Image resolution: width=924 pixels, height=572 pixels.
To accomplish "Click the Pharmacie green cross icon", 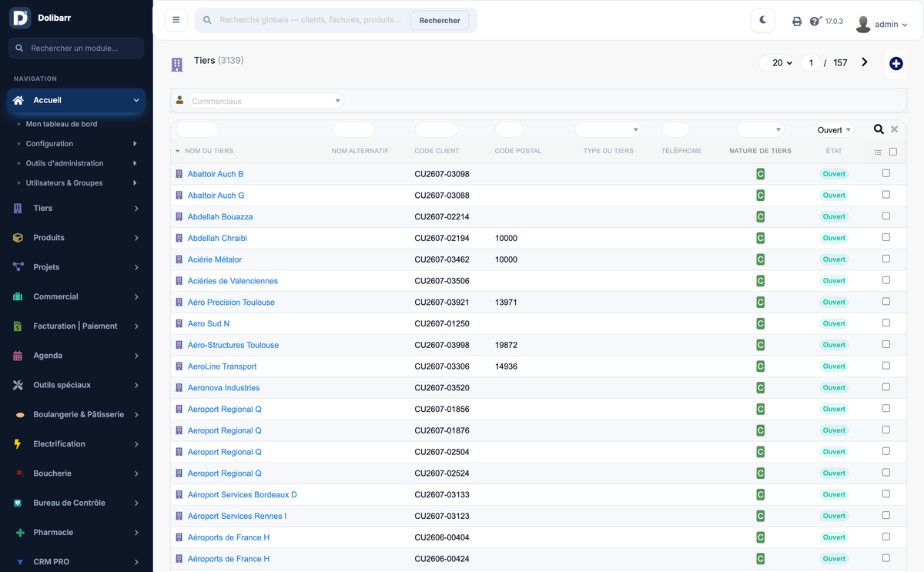I will [x=20, y=533].
